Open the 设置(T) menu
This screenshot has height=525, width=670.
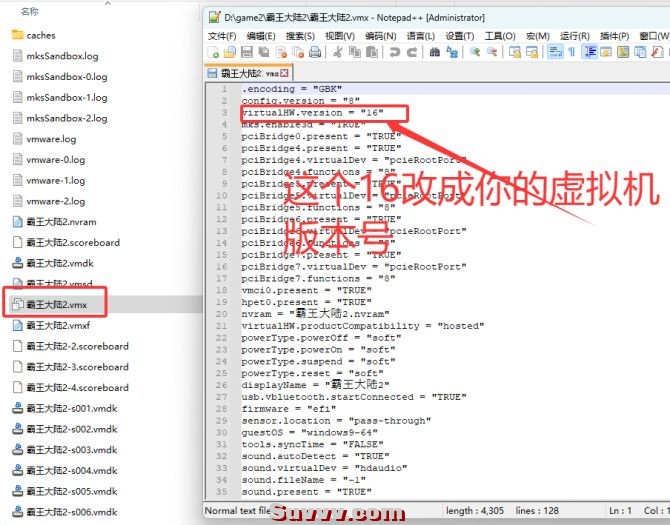460,36
